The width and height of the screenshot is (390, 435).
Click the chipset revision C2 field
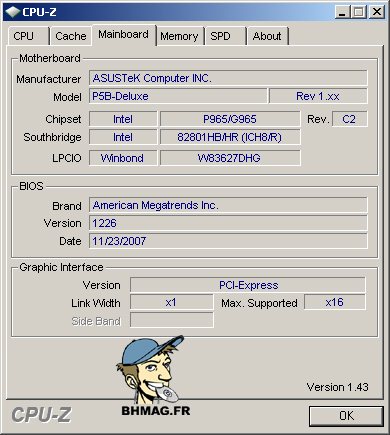(350, 119)
